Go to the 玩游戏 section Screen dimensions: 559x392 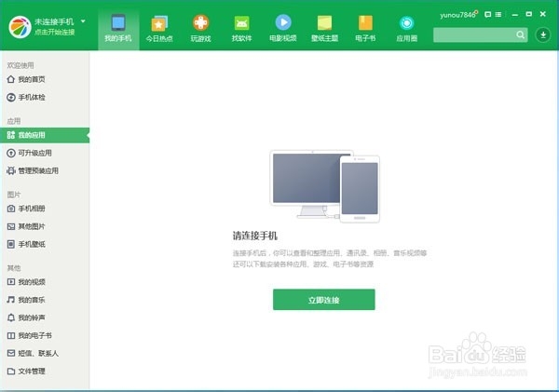tap(200, 29)
